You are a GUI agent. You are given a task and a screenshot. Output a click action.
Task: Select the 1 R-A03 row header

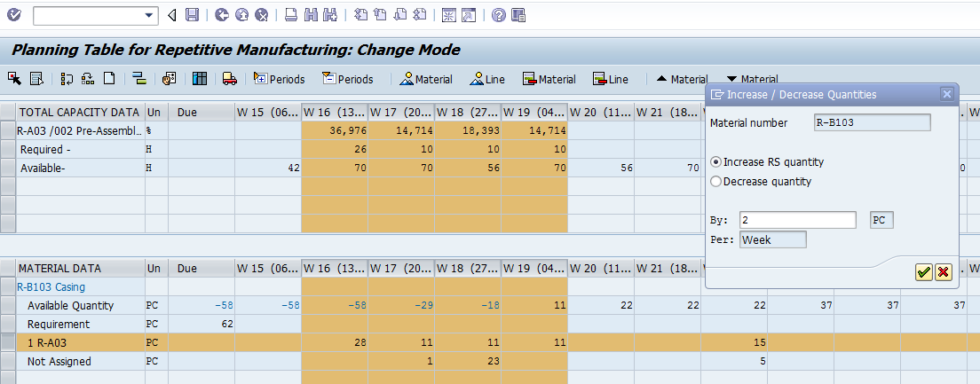[8, 342]
